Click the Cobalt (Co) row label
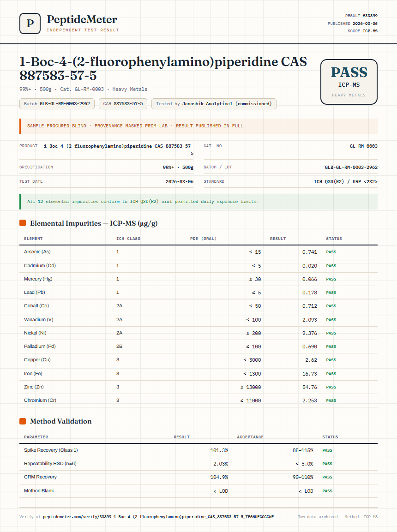Screen dimensions: 397x532 click(36, 306)
